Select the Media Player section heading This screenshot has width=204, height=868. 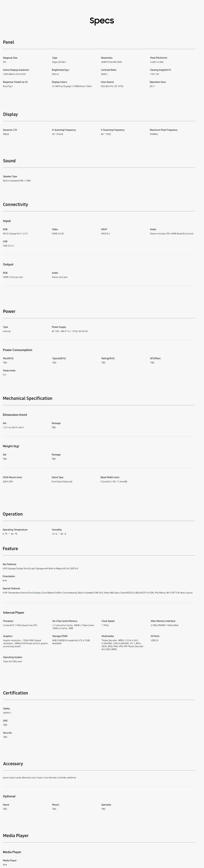pos(16,836)
